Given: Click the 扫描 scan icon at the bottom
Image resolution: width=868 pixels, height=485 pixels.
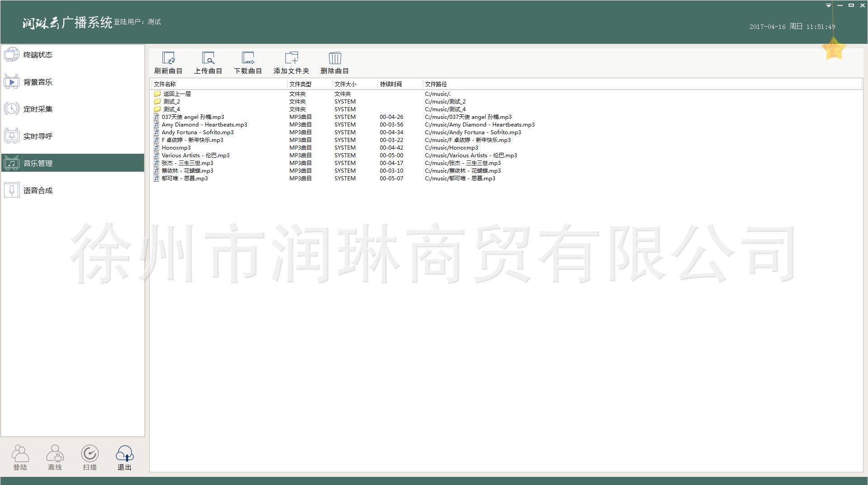Looking at the screenshot, I should 90,453.
